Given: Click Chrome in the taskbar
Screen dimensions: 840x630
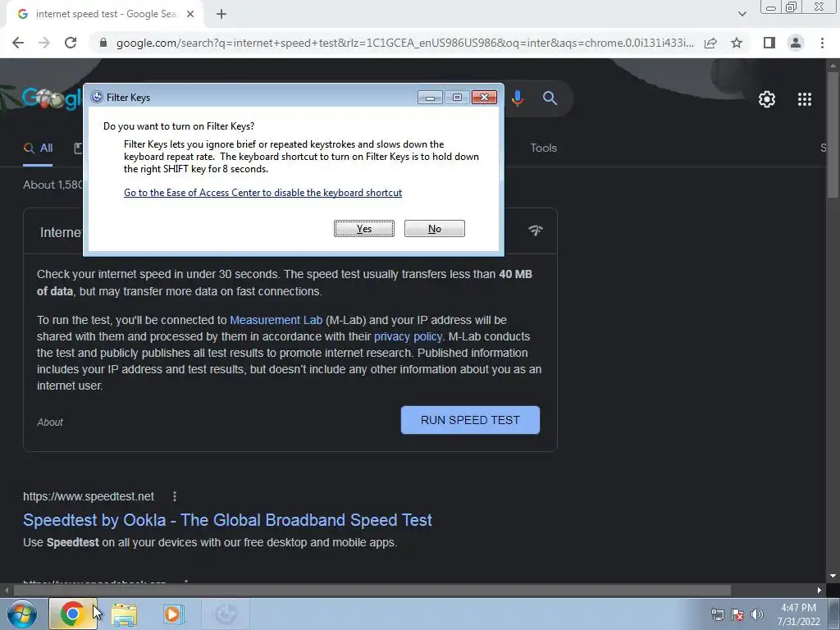Looking at the screenshot, I should pyautogui.click(x=73, y=614).
